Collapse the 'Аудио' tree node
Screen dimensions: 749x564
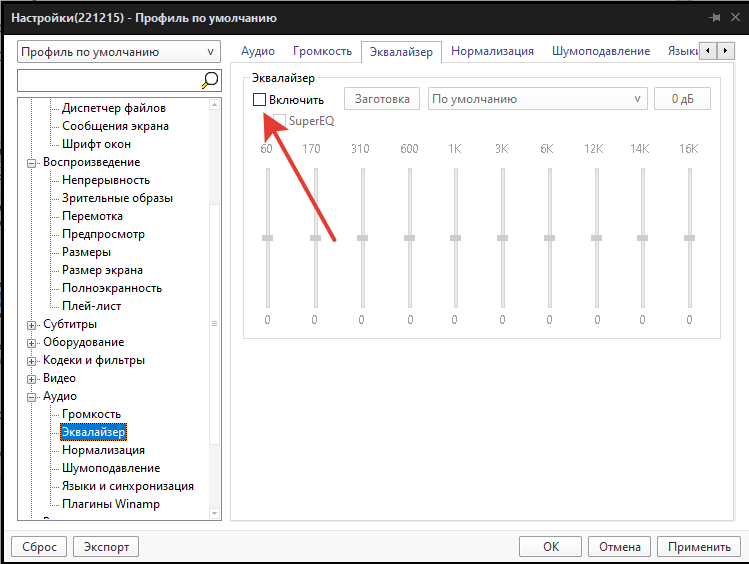click(x=32, y=396)
